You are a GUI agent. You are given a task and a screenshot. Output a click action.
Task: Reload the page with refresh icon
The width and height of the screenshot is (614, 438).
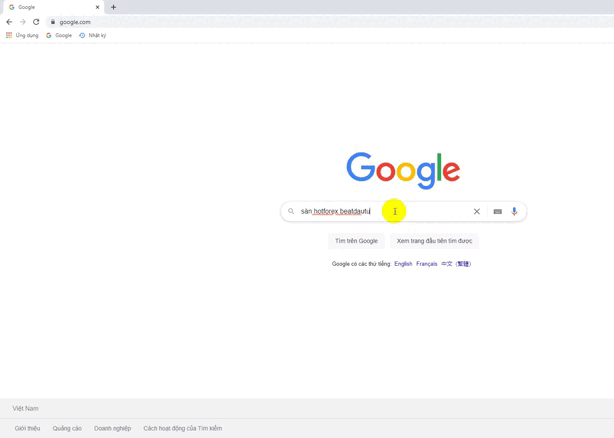(36, 22)
